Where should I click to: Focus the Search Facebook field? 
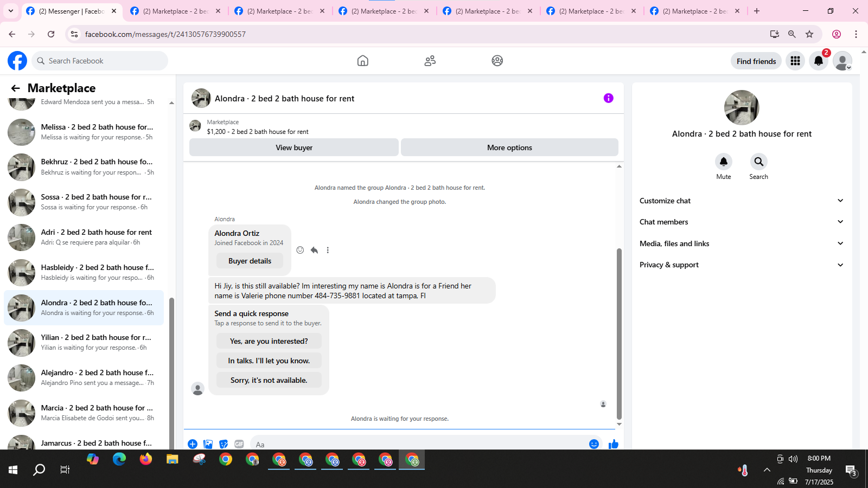click(100, 61)
